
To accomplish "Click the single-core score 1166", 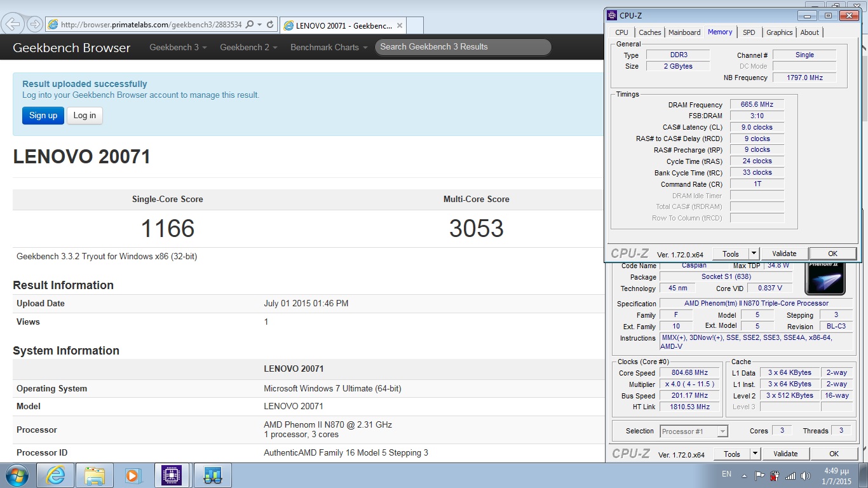I will tap(168, 229).
